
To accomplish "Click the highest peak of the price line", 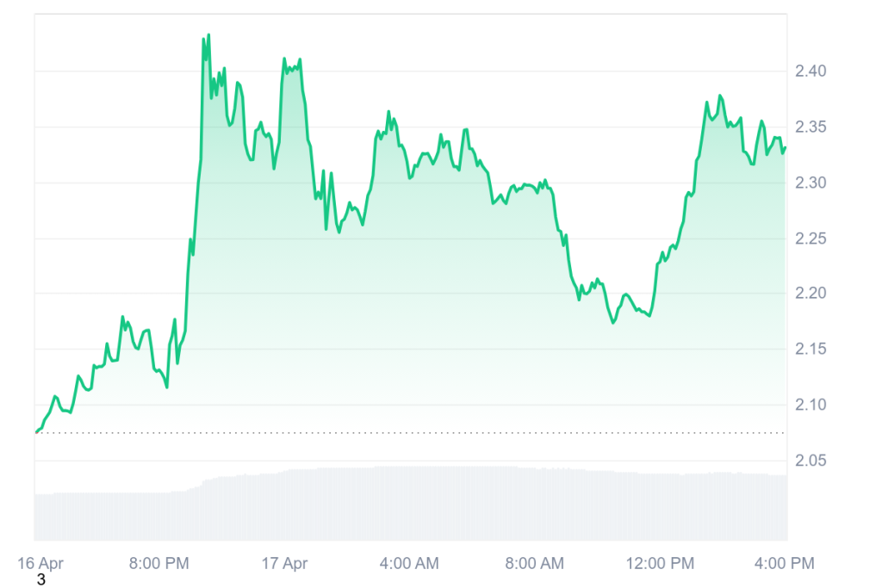I will click(208, 35).
